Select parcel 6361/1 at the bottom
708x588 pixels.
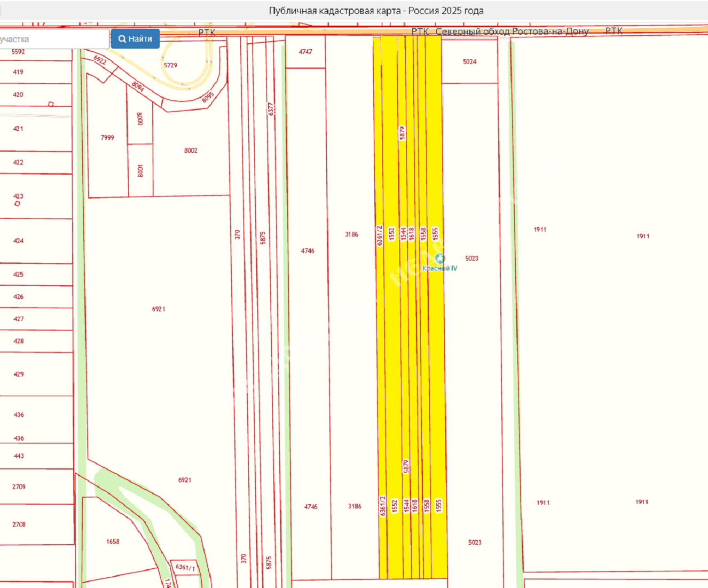[x=185, y=567]
